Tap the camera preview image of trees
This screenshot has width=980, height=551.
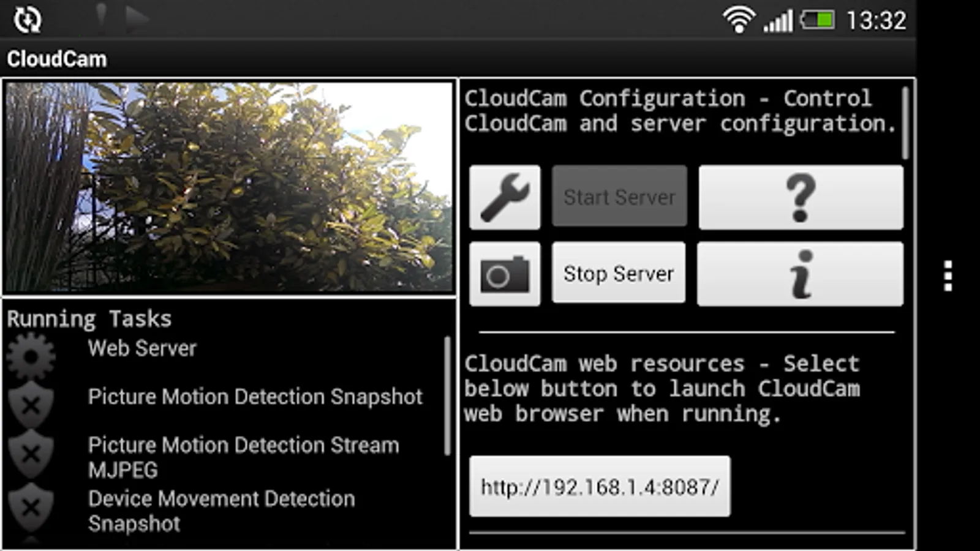[x=229, y=187]
